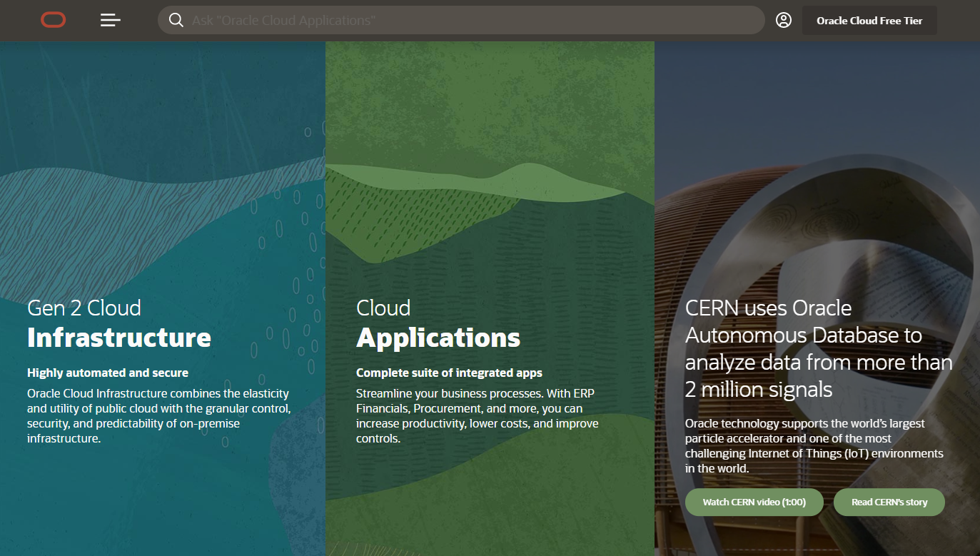Click the 'Streamline your business processes' paragraph
This screenshot has height=556, width=980.
[478, 416]
